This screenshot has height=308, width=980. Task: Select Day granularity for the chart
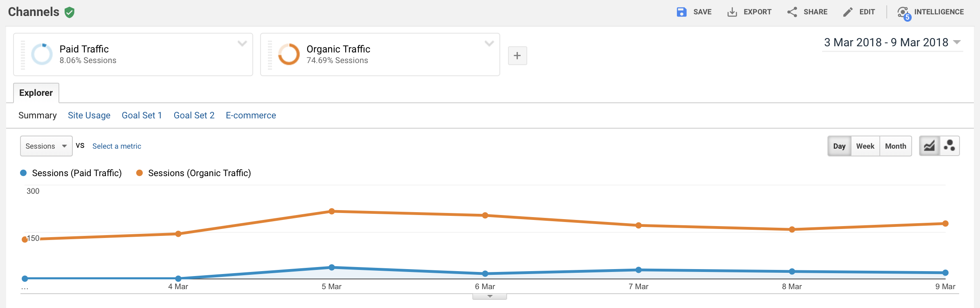pyautogui.click(x=839, y=145)
